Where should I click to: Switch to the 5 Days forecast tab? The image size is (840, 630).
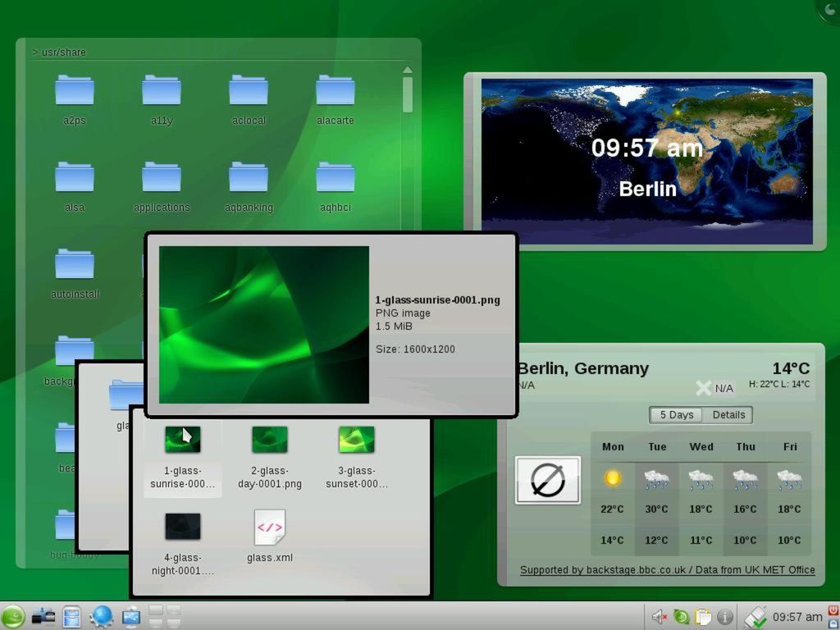point(676,414)
